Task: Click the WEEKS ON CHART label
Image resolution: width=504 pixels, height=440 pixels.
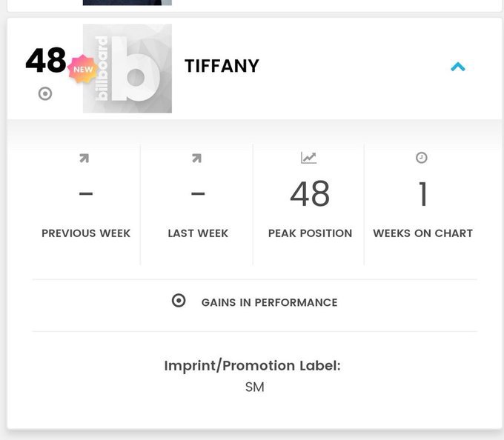Action: tap(422, 233)
